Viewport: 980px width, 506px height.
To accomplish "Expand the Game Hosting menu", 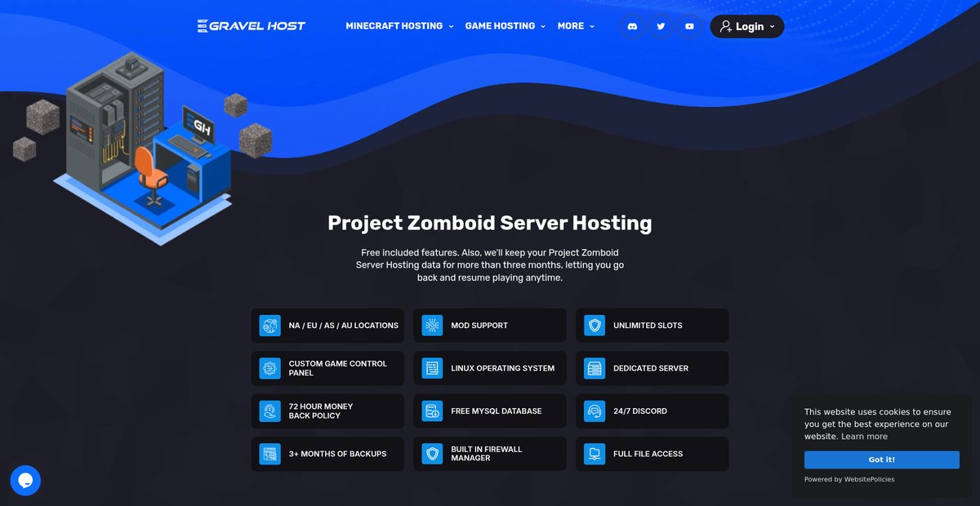I will pos(506,26).
